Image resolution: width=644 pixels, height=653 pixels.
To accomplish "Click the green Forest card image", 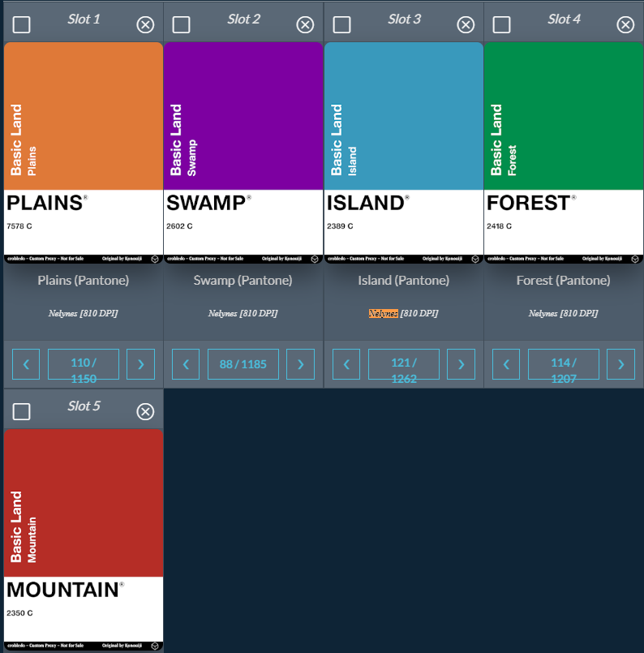I will (564, 153).
